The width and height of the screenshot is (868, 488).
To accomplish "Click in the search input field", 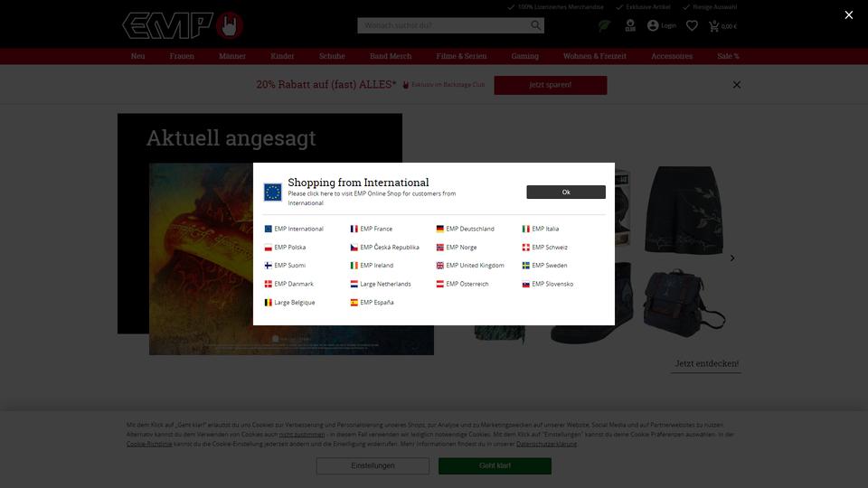I will 443,25.
